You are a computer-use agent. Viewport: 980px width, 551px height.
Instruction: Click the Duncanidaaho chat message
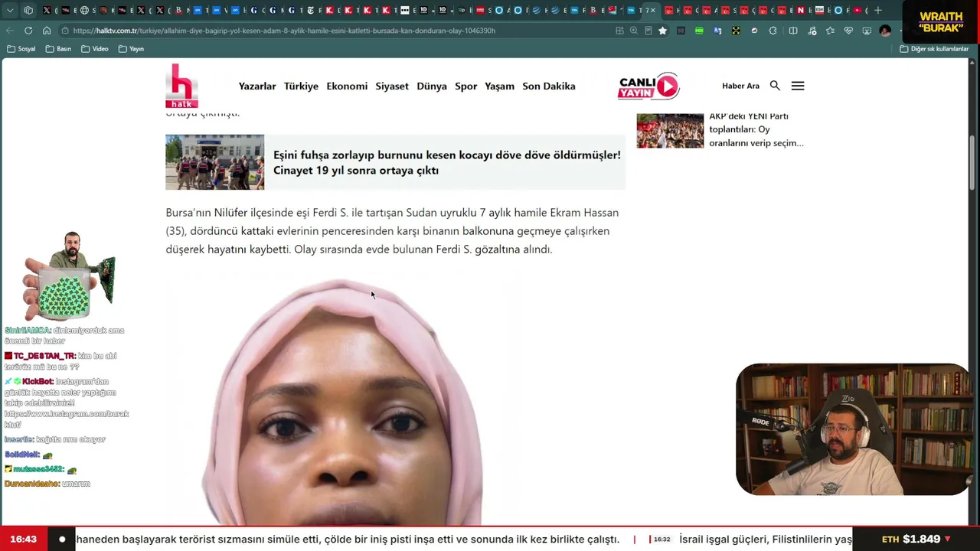47,484
